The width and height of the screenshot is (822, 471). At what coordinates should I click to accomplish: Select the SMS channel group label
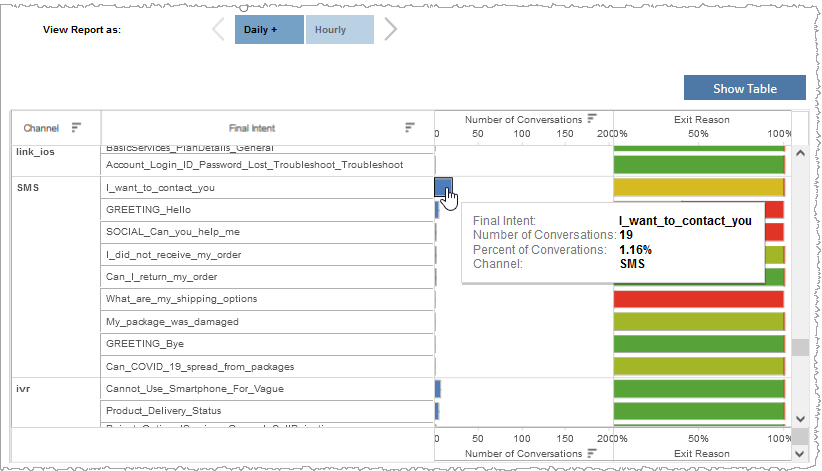[30, 187]
